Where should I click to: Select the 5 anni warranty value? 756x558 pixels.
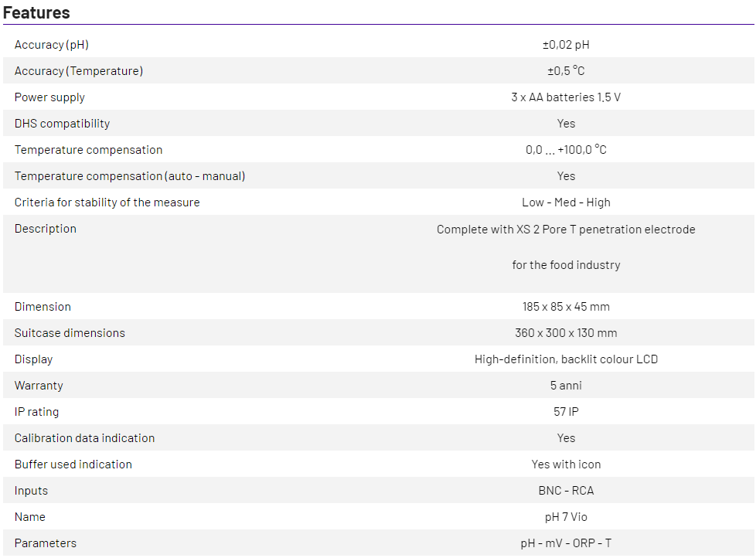coord(566,386)
